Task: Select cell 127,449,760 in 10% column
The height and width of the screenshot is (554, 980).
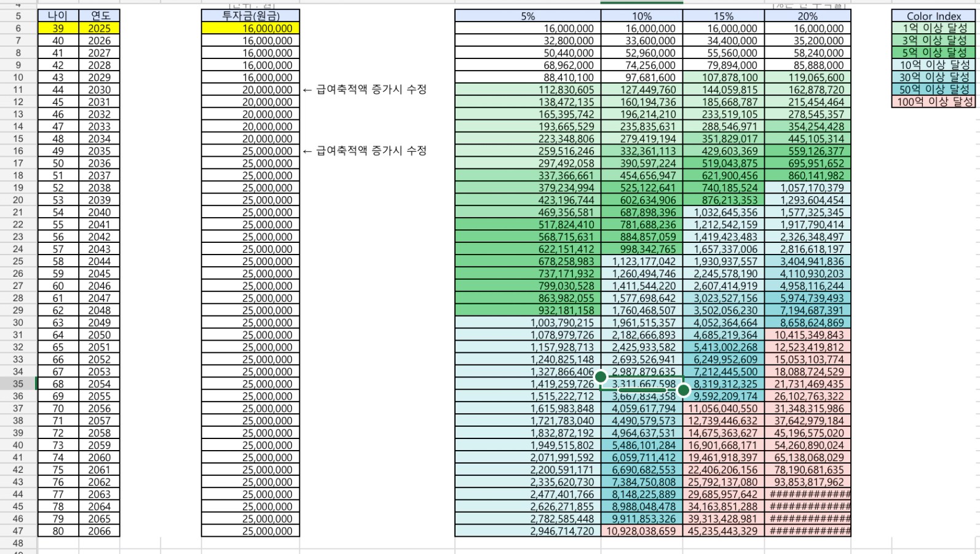Action: 641,90
